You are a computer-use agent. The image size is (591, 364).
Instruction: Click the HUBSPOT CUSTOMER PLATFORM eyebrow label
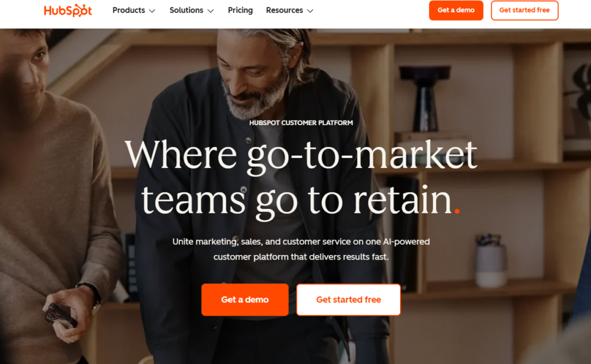point(301,123)
